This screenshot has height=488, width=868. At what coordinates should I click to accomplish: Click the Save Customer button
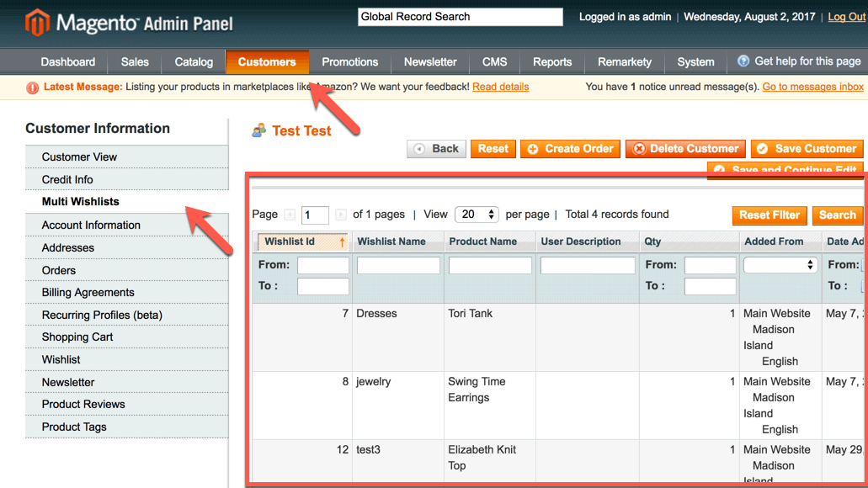pos(807,149)
